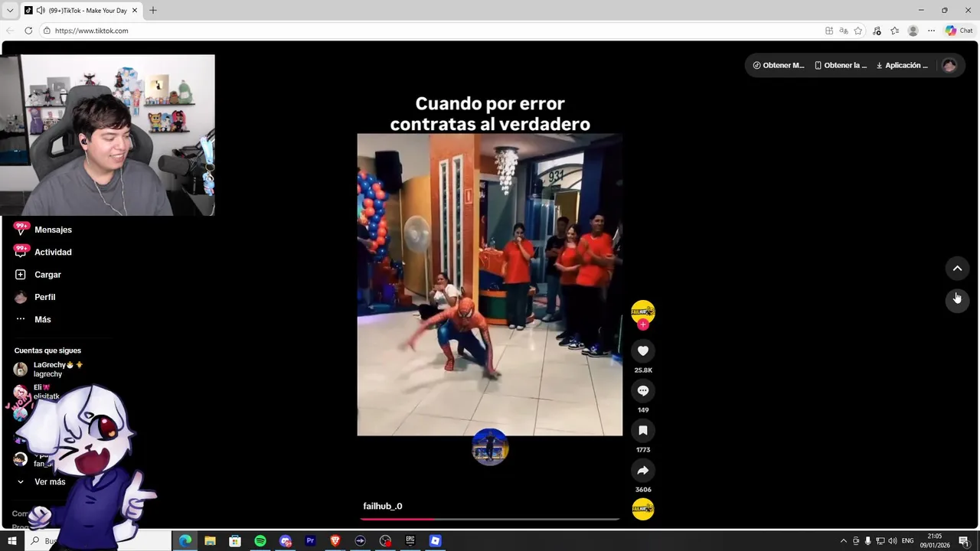Viewport: 980px width, 551px height.
Task: Open the tab search dropdown arrow
Action: pos(10,11)
